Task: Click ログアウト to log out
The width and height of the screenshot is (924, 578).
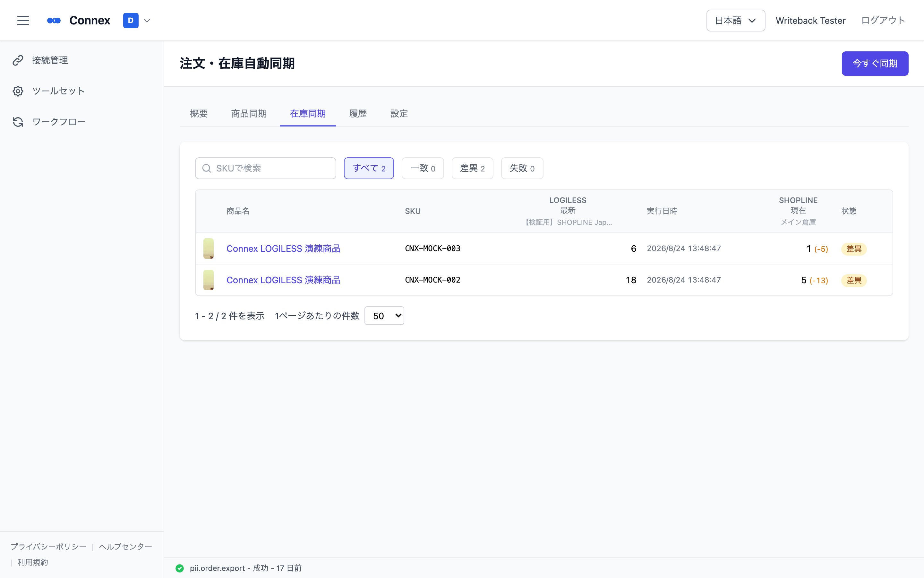Action: coord(883,21)
